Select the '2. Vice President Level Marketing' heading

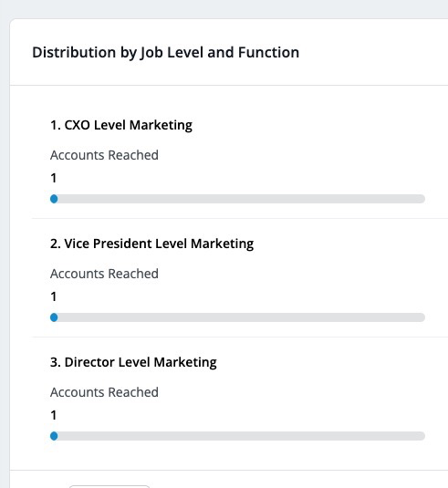pos(152,244)
